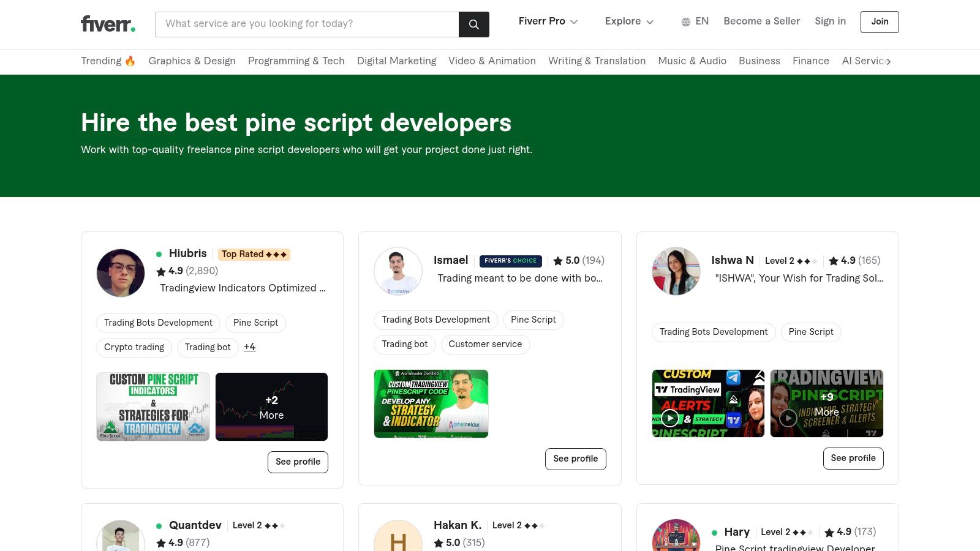Open Business category
The height and width of the screenshot is (551, 980).
[759, 61]
